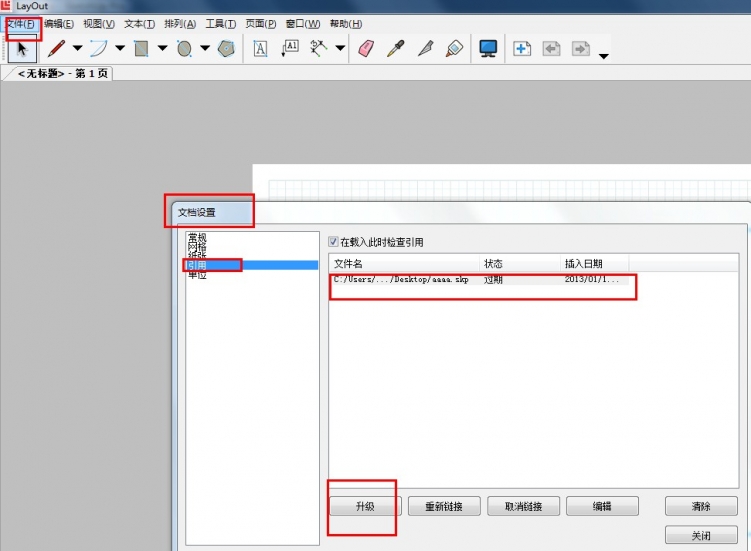Click the 重新链接 relink button
Viewport: 751px width, 551px height.
point(444,506)
